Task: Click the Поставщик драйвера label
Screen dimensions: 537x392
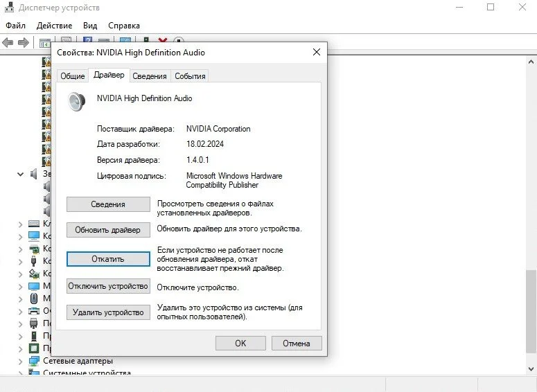Action: pyautogui.click(x=136, y=129)
